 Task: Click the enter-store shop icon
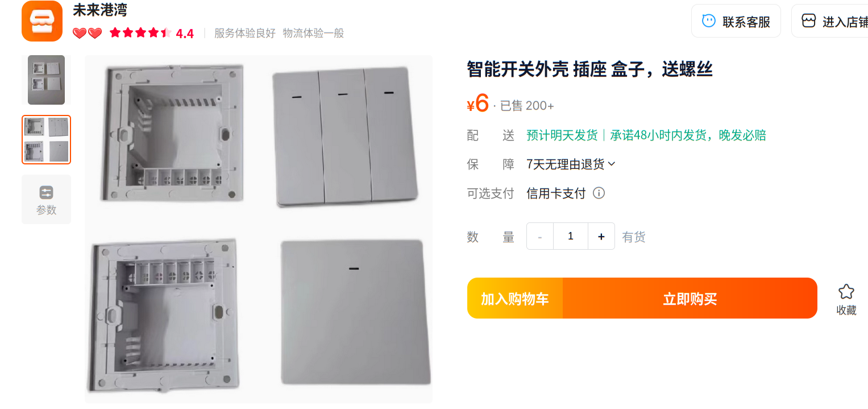click(808, 21)
